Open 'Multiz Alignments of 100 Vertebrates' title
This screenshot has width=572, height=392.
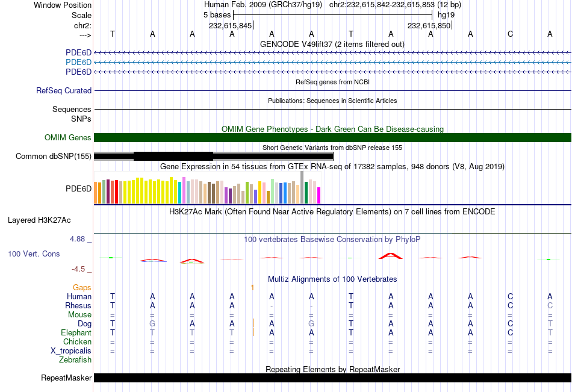click(x=332, y=279)
